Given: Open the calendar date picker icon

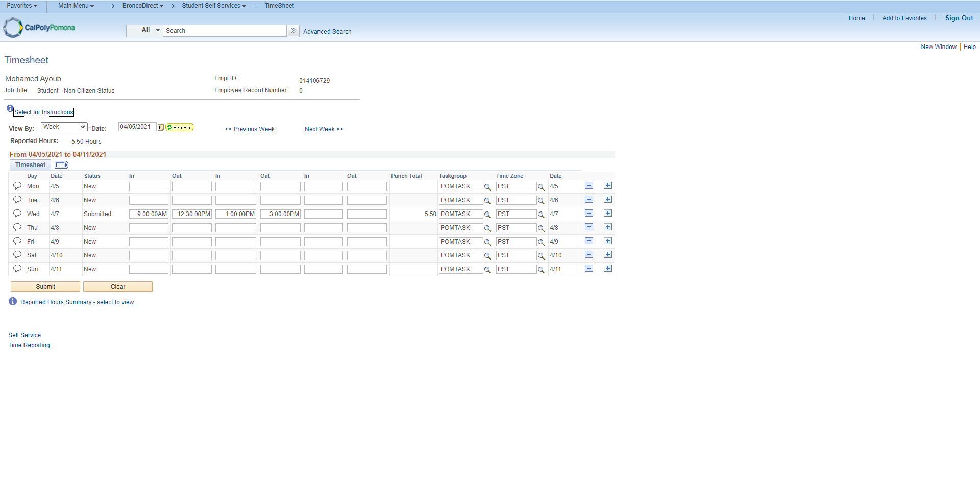Looking at the screenshot, I should 161,128.
